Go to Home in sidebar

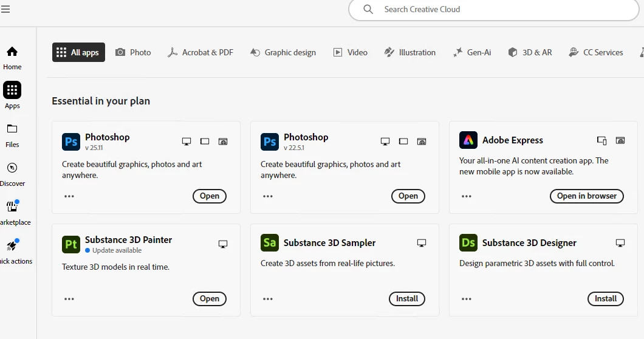click(12, 58)
